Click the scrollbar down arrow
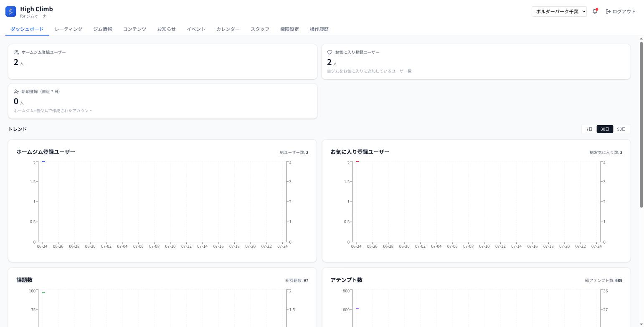This screenshot has height=327, width=644. coord(641,324)
